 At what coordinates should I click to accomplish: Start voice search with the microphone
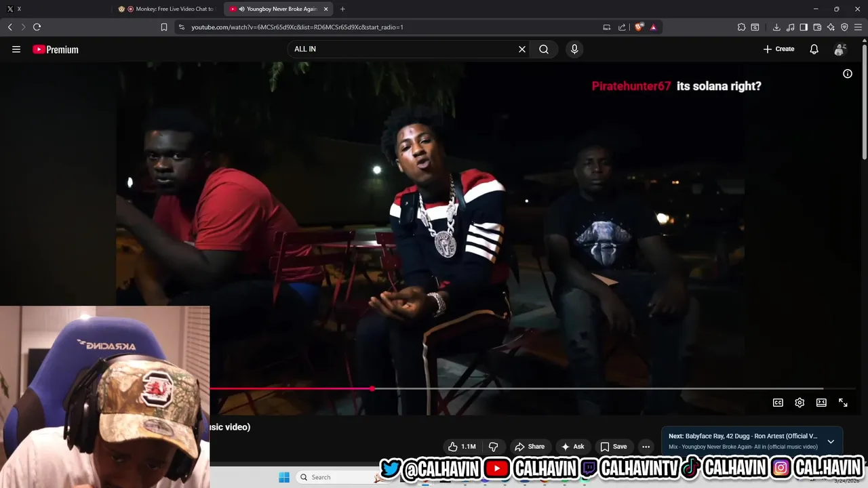pyautogui.click(x=574, y=49)
